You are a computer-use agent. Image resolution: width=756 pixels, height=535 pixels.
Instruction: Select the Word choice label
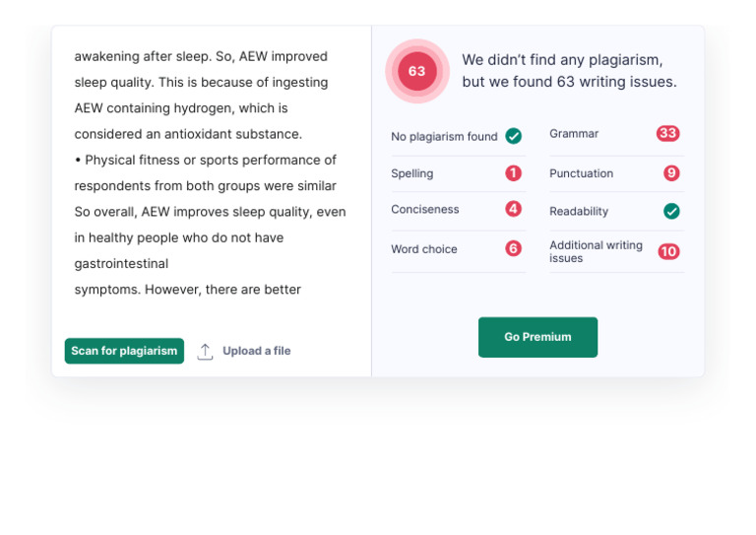pyautogui.click(x=424, y=249)
